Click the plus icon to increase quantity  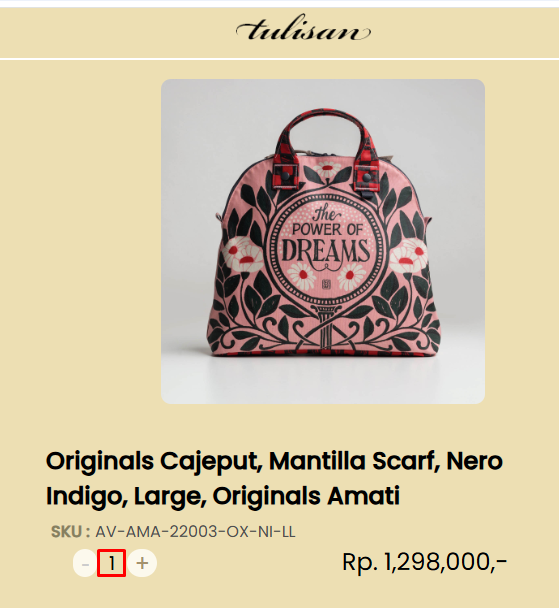[142, 563]
